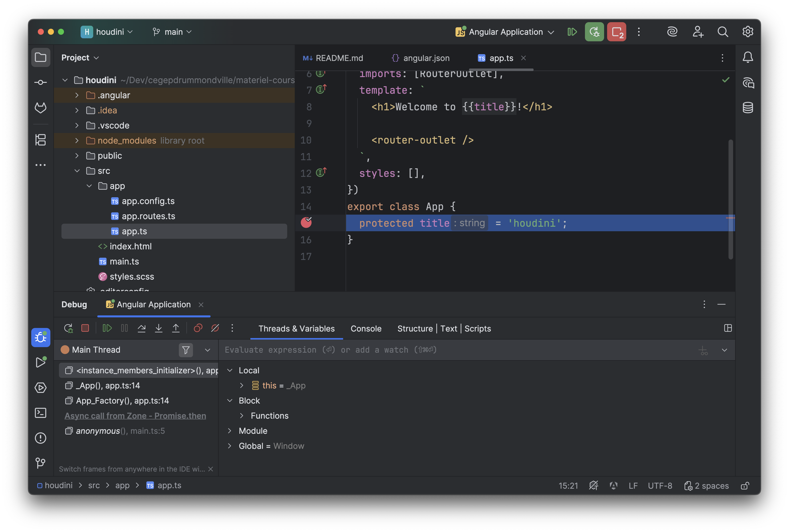Select the App_Factory() stack frame
Viewport: 789px width, 532px height.
[x=138, y=401]
